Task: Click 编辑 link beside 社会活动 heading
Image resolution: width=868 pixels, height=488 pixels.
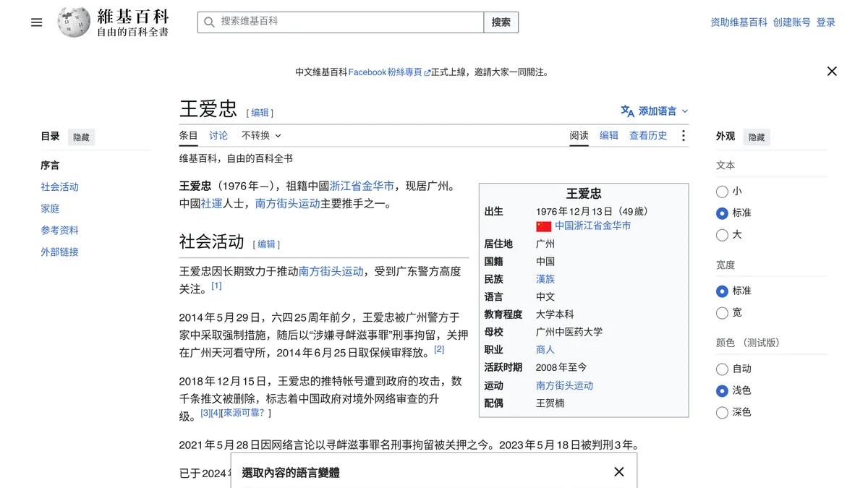Action: [266, 244]
